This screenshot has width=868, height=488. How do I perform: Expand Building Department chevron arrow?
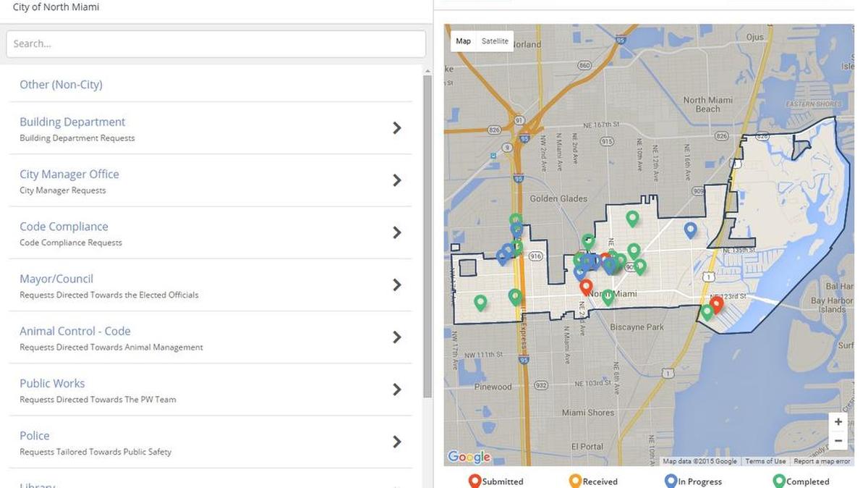(396, 128)
